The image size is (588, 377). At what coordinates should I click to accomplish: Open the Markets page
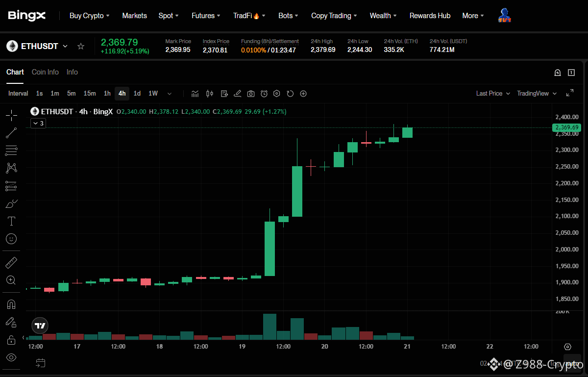(134, 16)
